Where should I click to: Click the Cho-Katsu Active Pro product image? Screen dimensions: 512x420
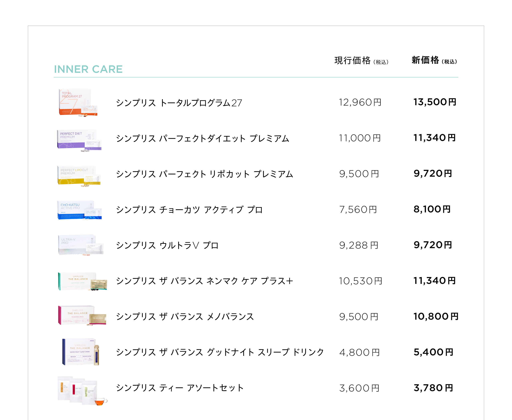click(79, 210)
